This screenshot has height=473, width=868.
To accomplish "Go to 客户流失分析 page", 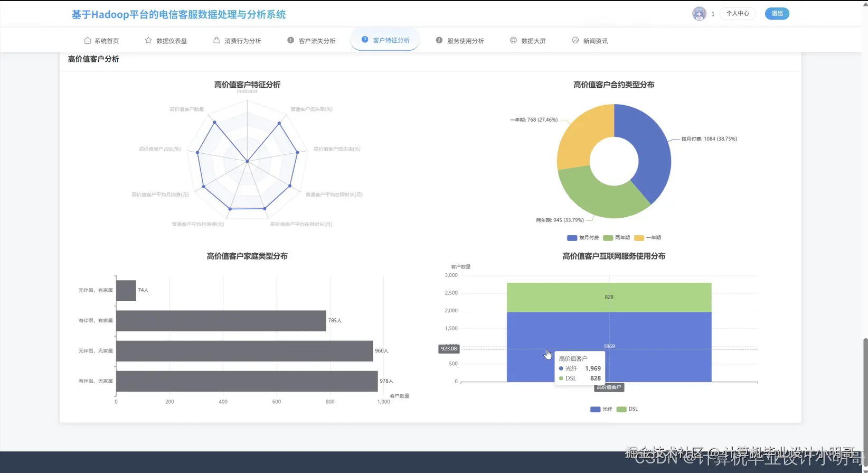I will pyautogui.click(x=312, y=41).
